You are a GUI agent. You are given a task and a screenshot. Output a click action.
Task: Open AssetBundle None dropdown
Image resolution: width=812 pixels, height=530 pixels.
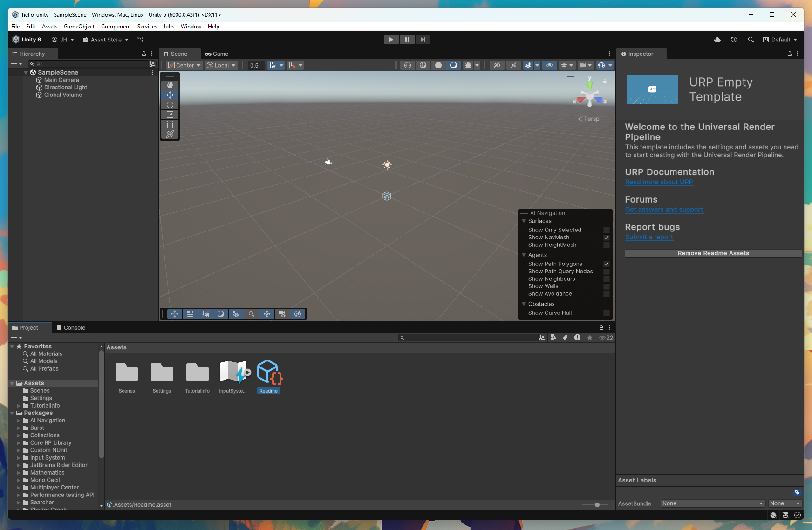point(713,503)
